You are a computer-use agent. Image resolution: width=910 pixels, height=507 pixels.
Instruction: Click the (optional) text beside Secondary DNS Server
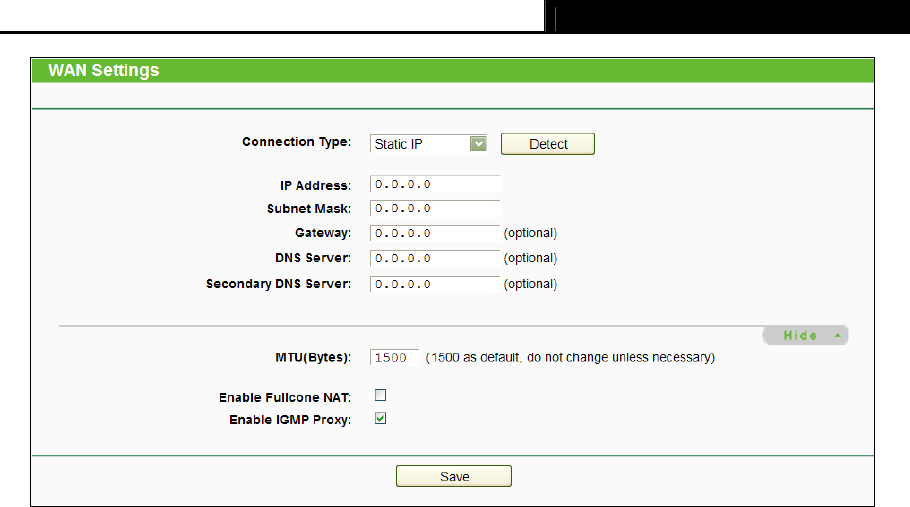pyautogui.click(x=530, y=284)
